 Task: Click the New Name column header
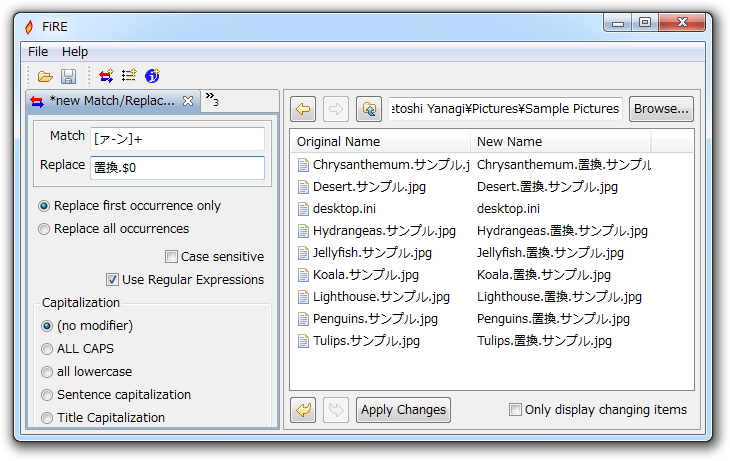[x=561, y=142]
